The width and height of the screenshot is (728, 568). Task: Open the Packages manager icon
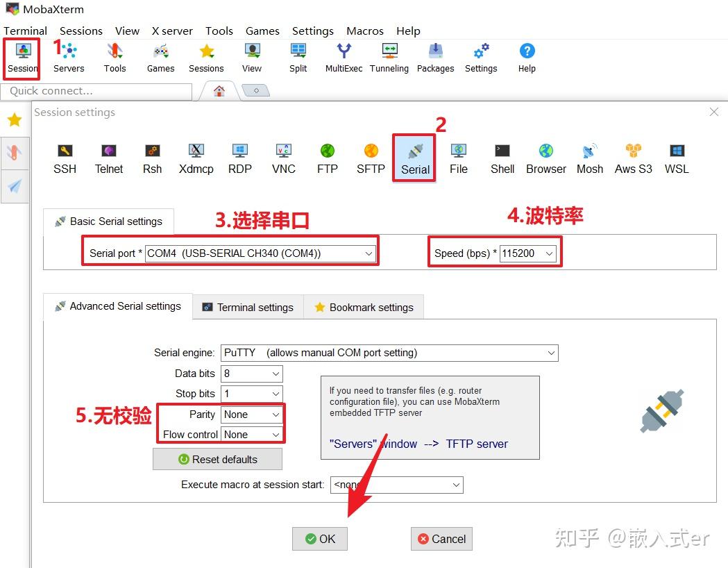tap(435, 56)
